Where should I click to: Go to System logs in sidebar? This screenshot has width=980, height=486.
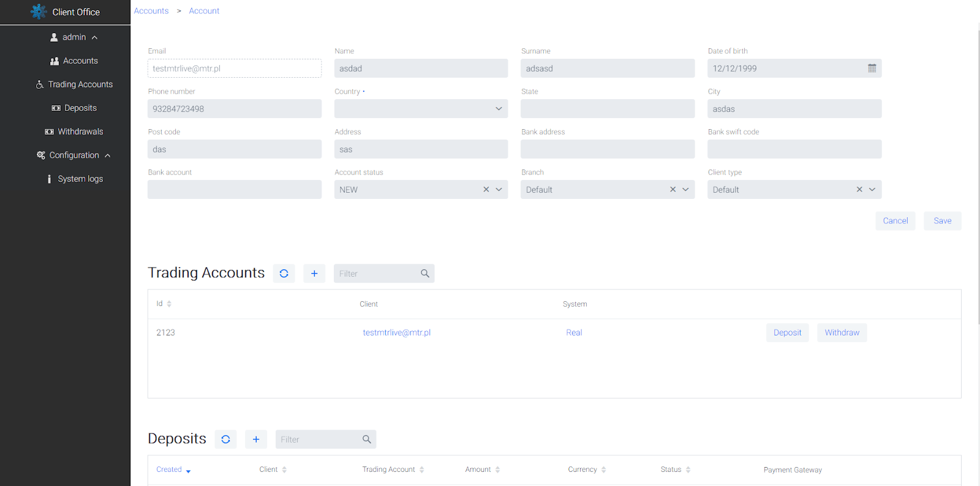coord(80,179)
